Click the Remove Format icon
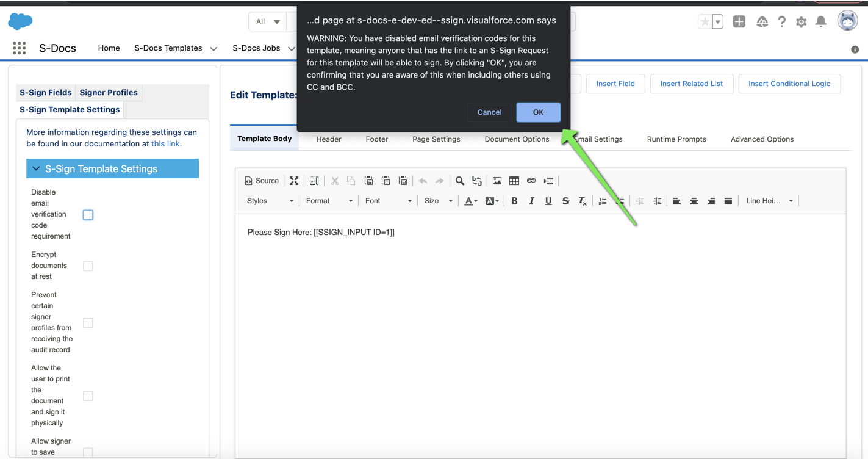This screenshot has width=868, height=459. 583,201
